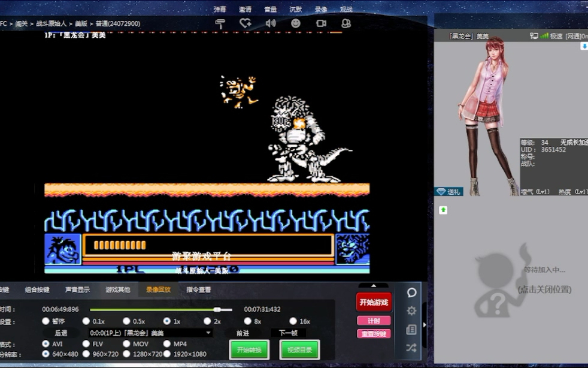
Task: Choose FLV video format
Action: click(86, 343)
